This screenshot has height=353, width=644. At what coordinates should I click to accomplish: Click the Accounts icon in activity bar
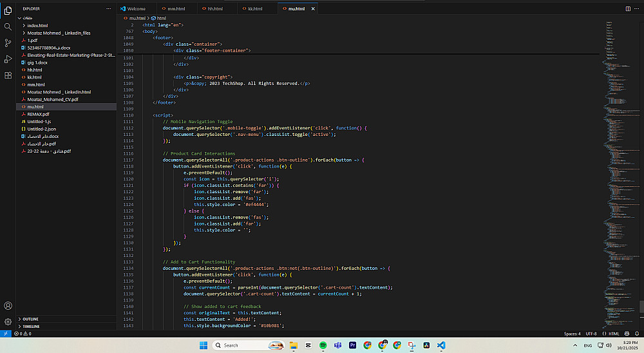pyautogui.click(x=8, y=306)
